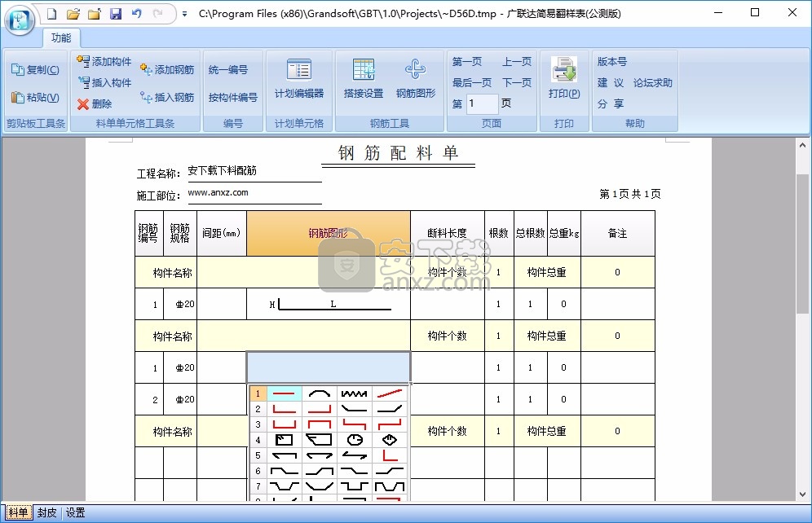
Task: Select the 设置 bottom tab
Action: tap(75, 512)
